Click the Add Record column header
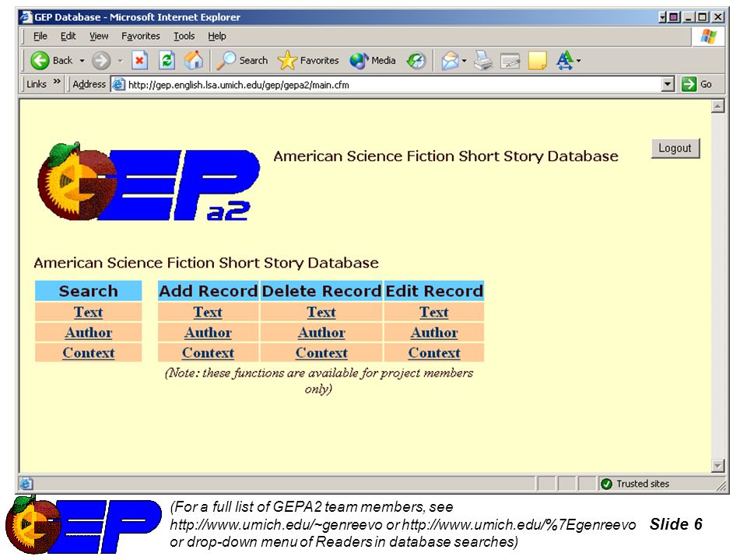The width and height of the screenshot is (747, 560). (209, 291)
